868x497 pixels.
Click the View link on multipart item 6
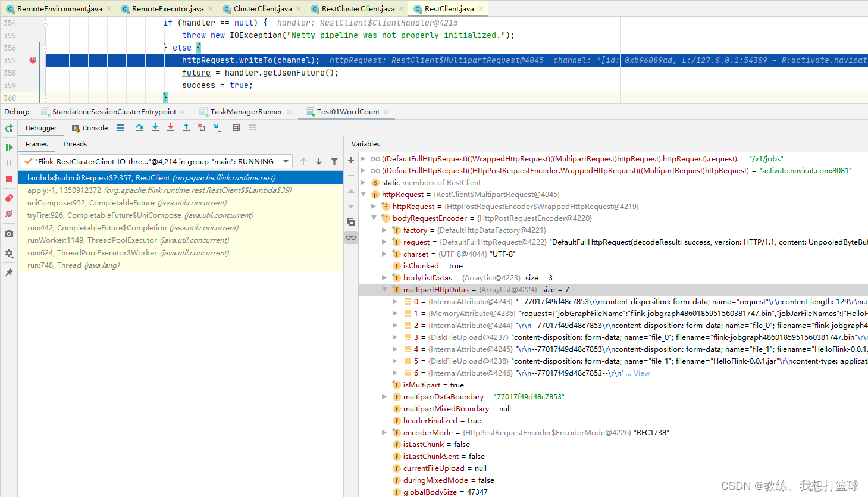(641, 373)
